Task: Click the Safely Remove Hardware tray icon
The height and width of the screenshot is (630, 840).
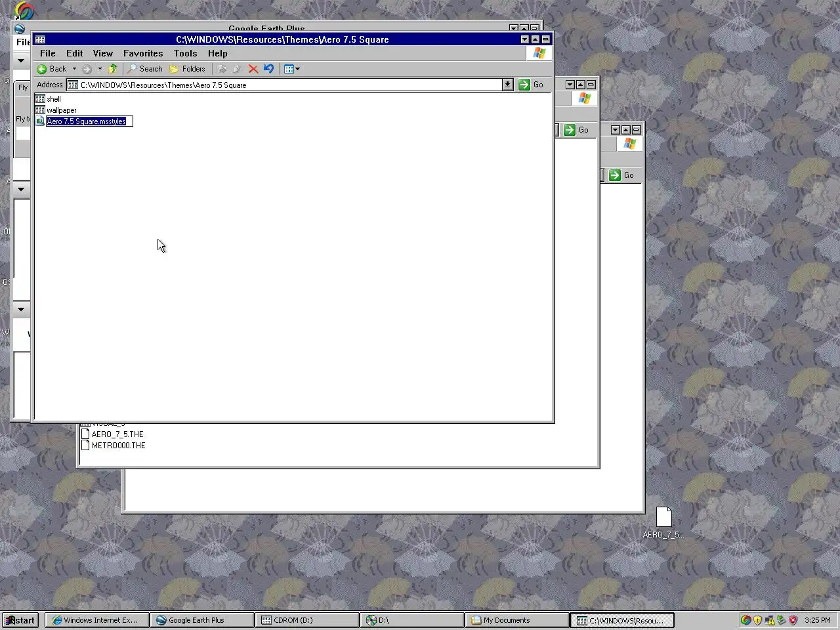Action: (782, 620)
